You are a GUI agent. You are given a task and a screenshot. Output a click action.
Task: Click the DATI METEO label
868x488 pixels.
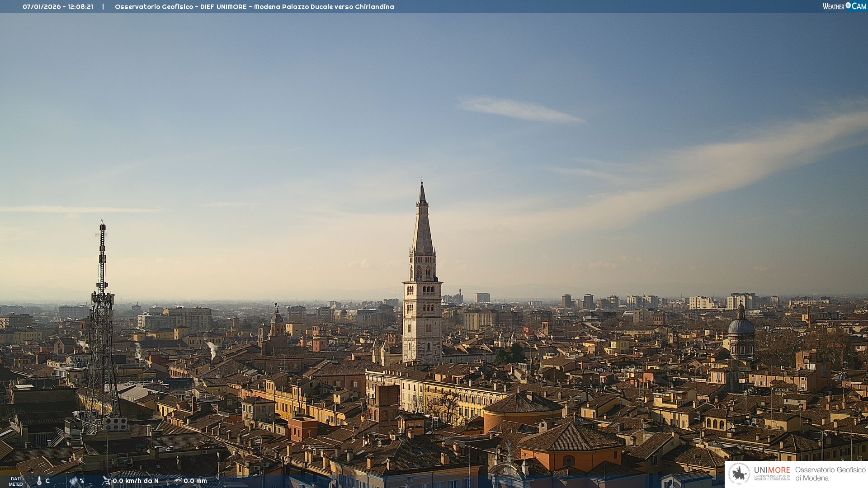[x=16, y=481]
